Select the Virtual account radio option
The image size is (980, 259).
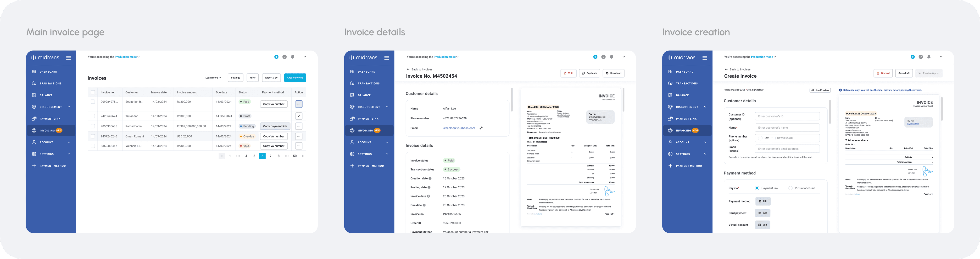[x=791, y=188]
